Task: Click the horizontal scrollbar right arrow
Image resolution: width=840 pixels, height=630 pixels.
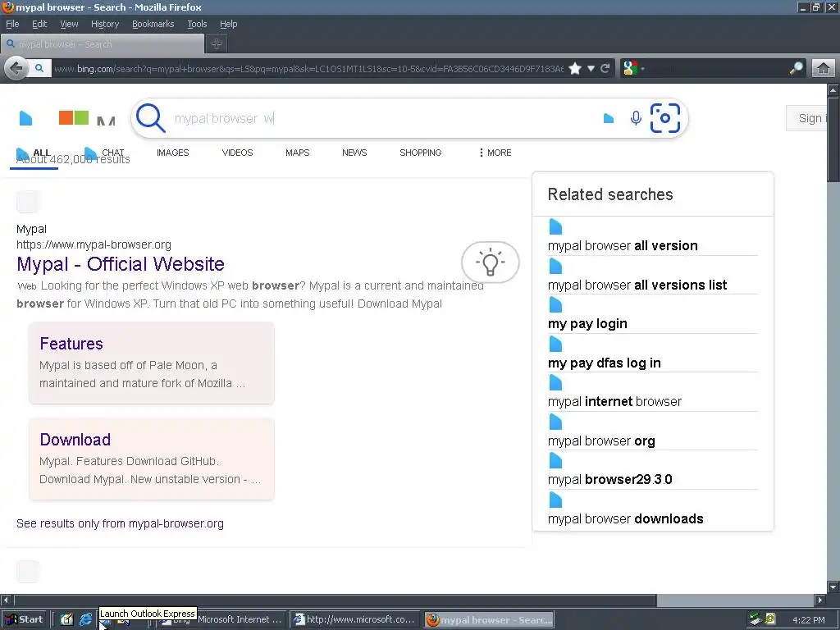Action: 819,600
